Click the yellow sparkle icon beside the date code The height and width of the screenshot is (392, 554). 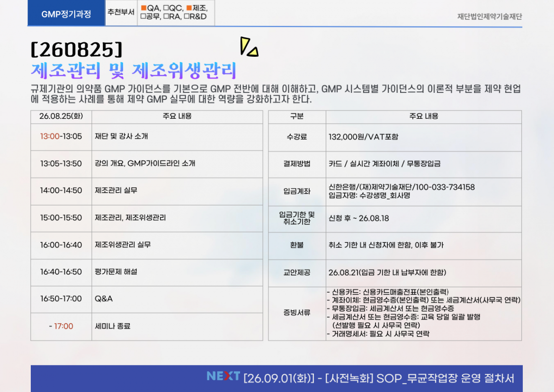tap(249, 47)
